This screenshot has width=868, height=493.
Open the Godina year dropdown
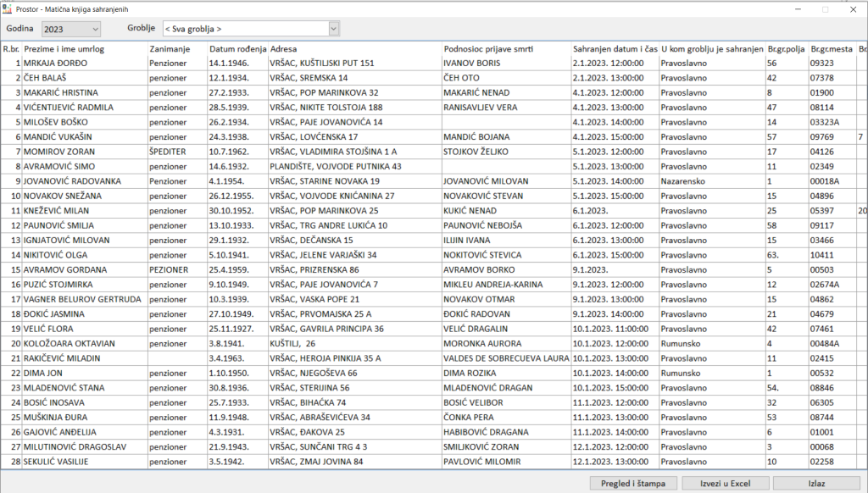93,30
